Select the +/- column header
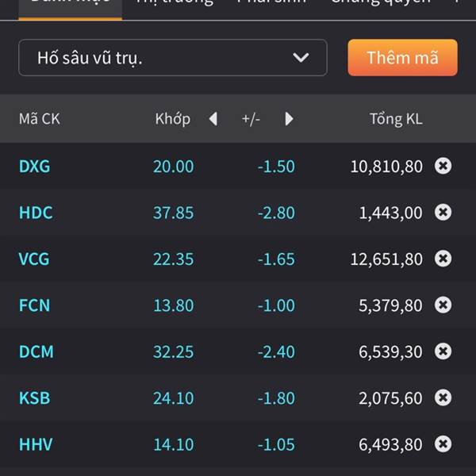Screen dimensions: 476x476 [x=251, y=119]
